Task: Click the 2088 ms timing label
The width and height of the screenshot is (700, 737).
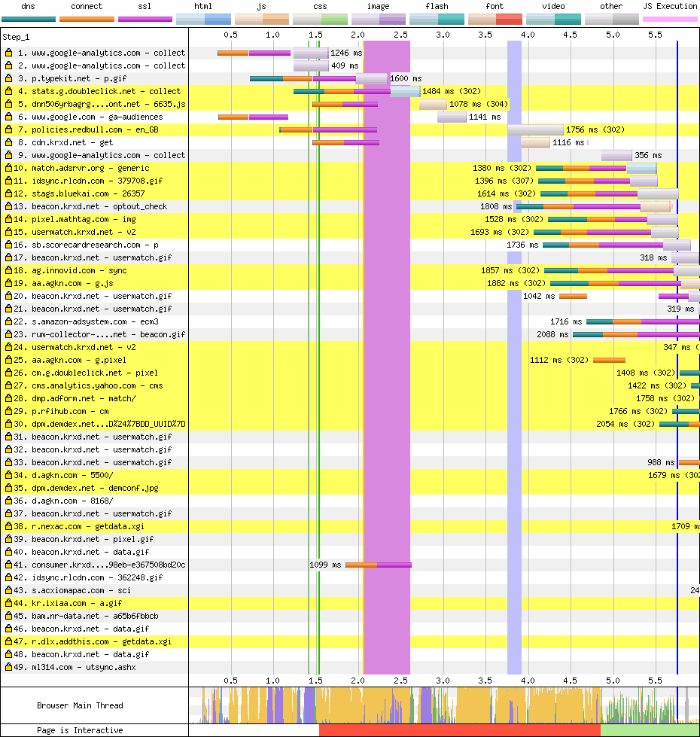Action: click(552, 335)
